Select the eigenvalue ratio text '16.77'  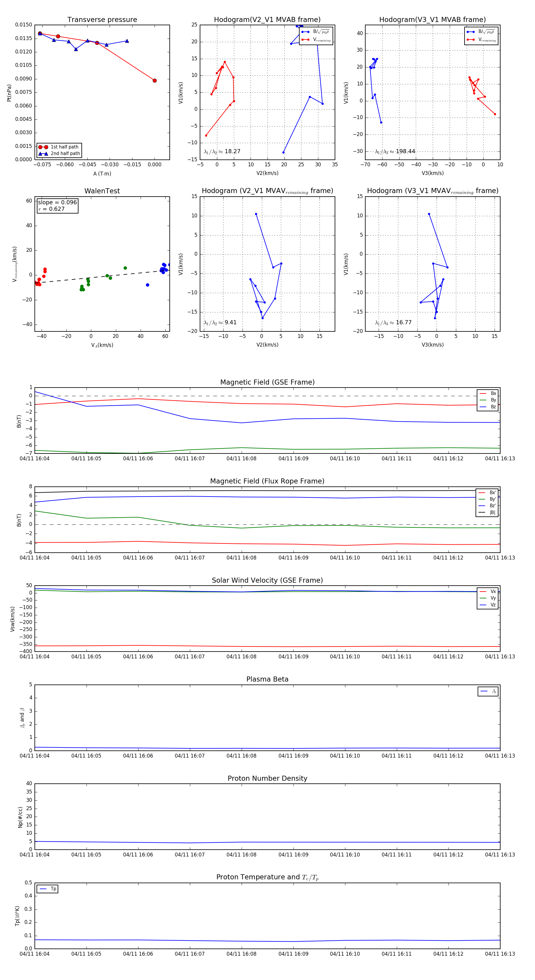404,323
